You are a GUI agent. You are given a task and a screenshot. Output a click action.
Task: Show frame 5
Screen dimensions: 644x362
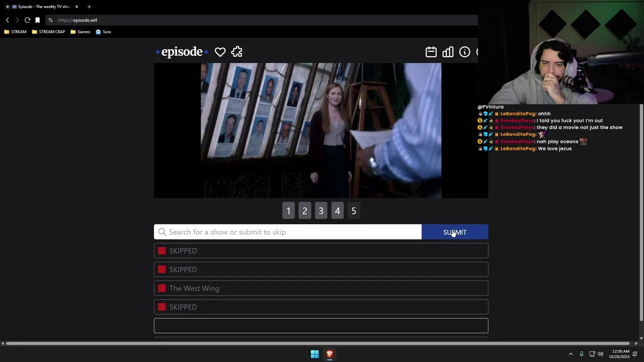coord(354,211)
